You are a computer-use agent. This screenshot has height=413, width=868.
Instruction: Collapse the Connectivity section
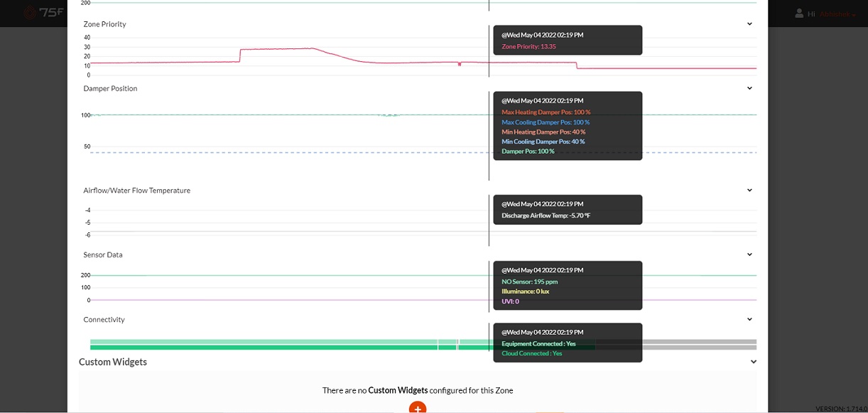point(749,320)
